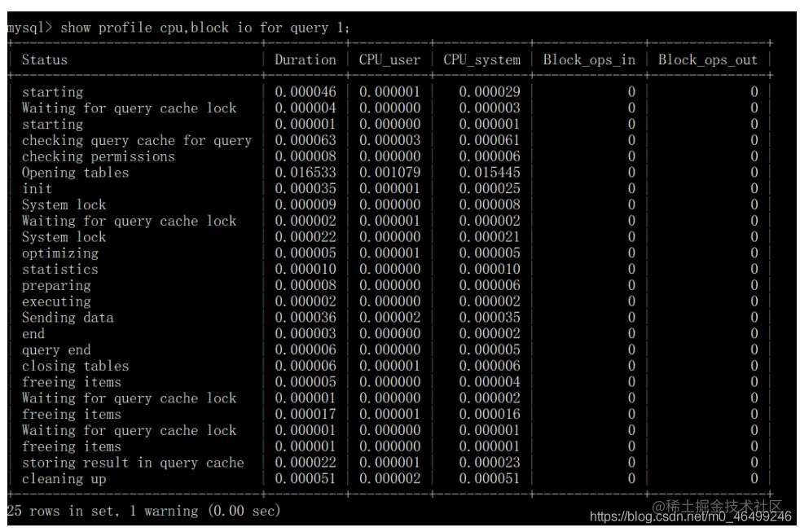This screenshot has height=532, width=800.
Task: Click the CPU_system value 0.000025 for init
Action: (490, 189)
